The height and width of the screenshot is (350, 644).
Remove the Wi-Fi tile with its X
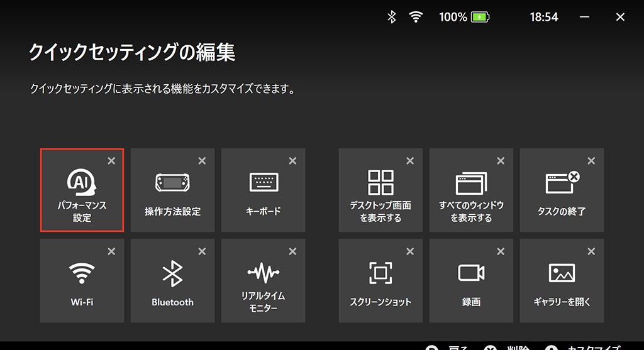111,251
